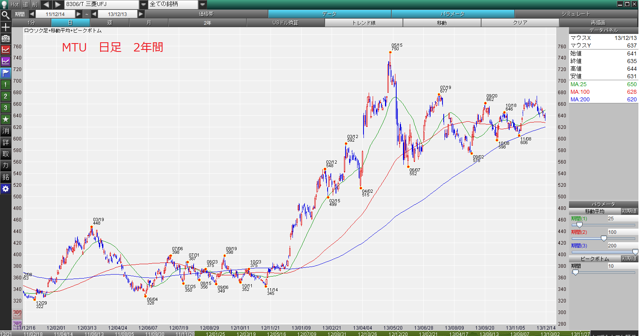Click the 削 delete-stock button

point(35,4)
